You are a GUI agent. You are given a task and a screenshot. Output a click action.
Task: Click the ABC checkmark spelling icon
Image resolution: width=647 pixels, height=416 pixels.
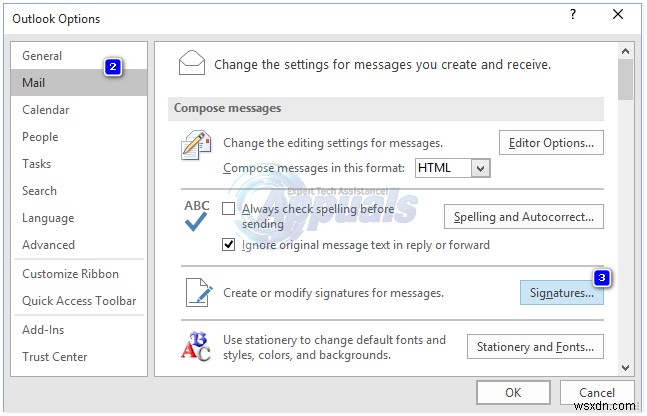point(196,215)
